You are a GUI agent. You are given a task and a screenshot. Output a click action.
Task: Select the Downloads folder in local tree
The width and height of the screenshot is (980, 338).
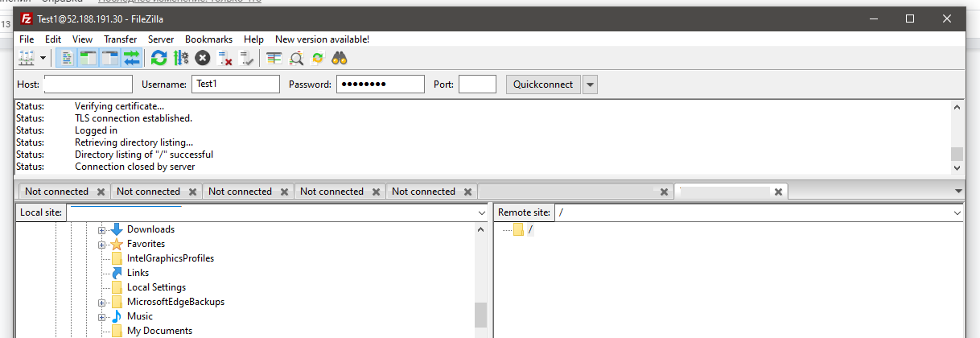point(150,229)
